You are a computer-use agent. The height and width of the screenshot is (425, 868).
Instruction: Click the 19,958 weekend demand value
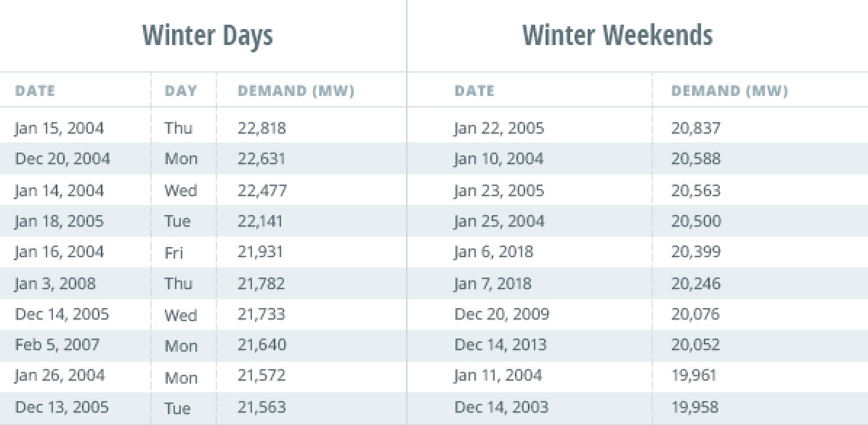696,408
